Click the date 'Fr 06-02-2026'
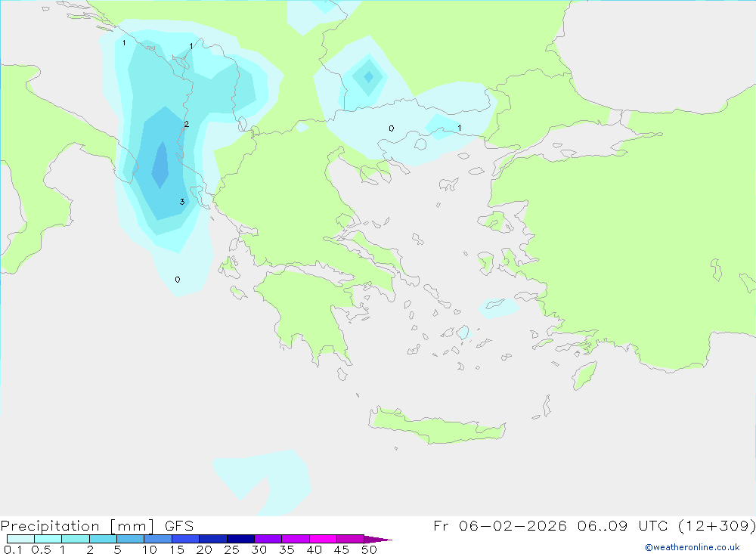 [x=500, y=526]
